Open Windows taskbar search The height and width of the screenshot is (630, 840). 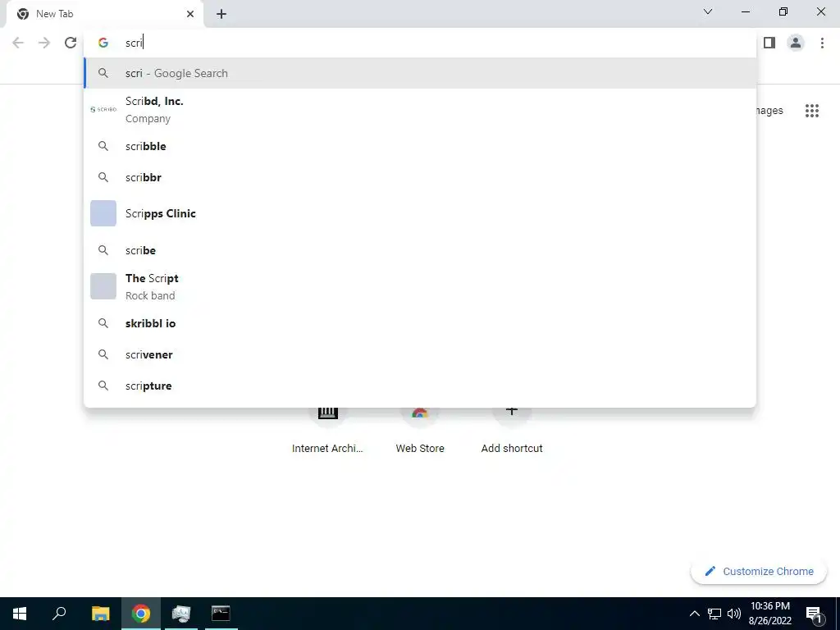coord(59,614)
